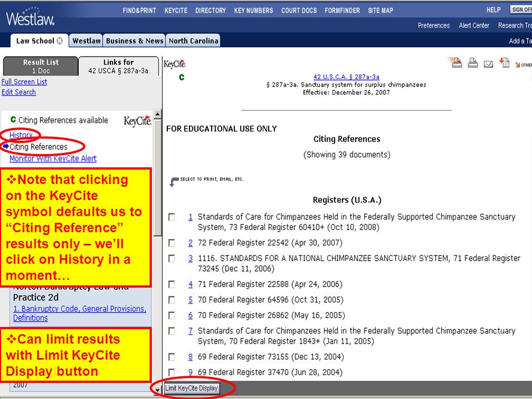This screenshot has width=532, height=399.
Task: Click HELP in the top bar
Action: point(493,10)
